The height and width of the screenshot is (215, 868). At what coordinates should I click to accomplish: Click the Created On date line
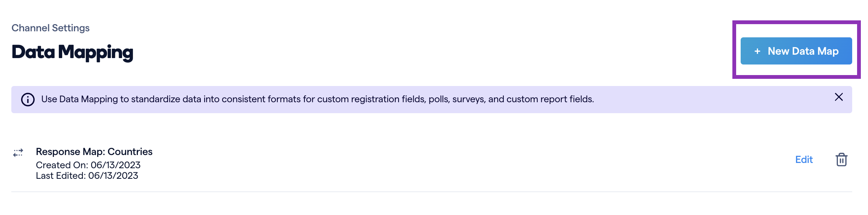pyautogui.click(x=88, y=165)
